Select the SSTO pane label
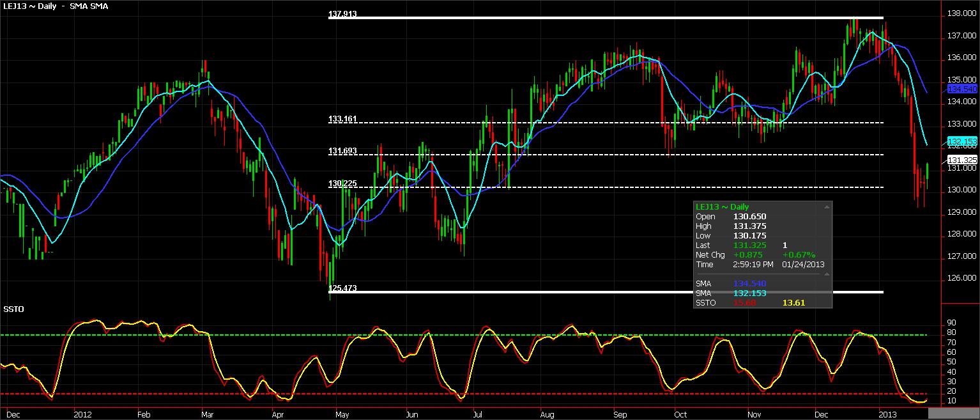The width and height of the screenshot is (980, 420). [15, 309]
